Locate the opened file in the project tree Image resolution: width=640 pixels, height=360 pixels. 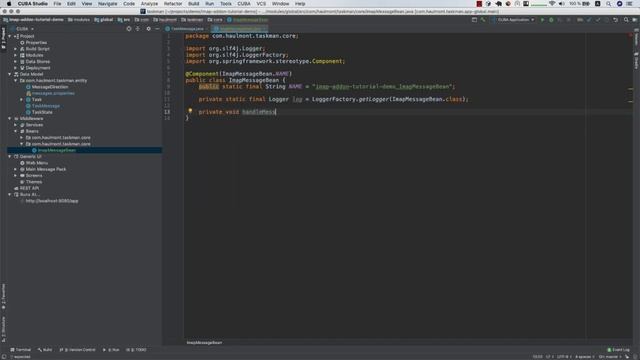pos(129,29)
